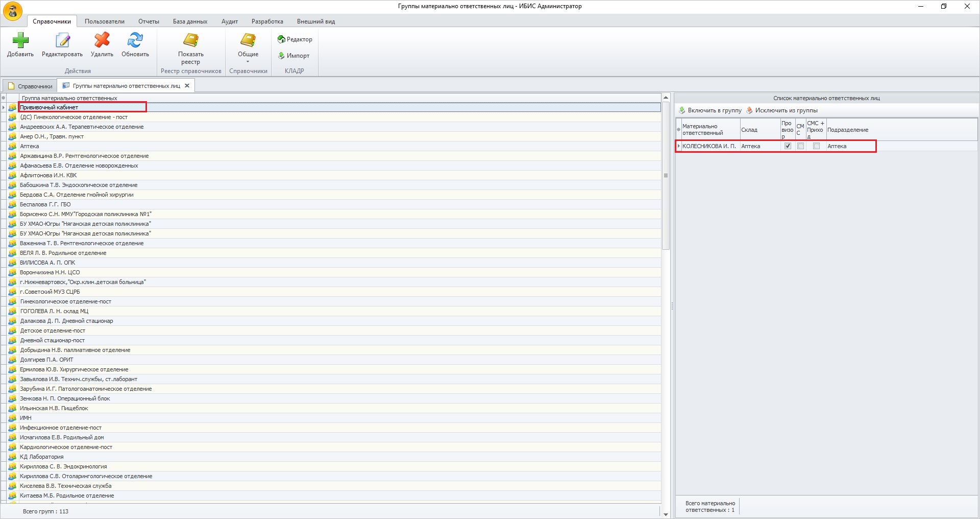Screen dimensions: 980x519
Task: Expand the Прививочный кабинет row indicator
Action: pos(4,107)
